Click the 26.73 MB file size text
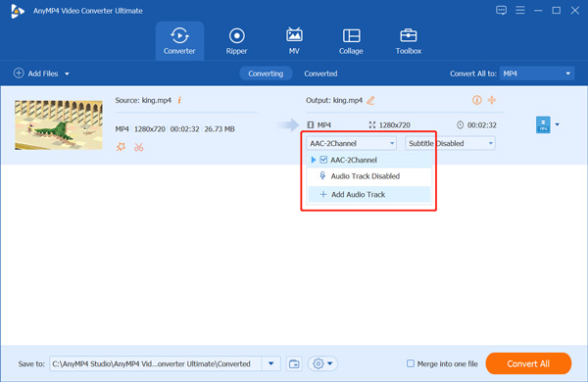Viewport: 588px width, 382px height. pyautogui.click(x=220, y=129)
